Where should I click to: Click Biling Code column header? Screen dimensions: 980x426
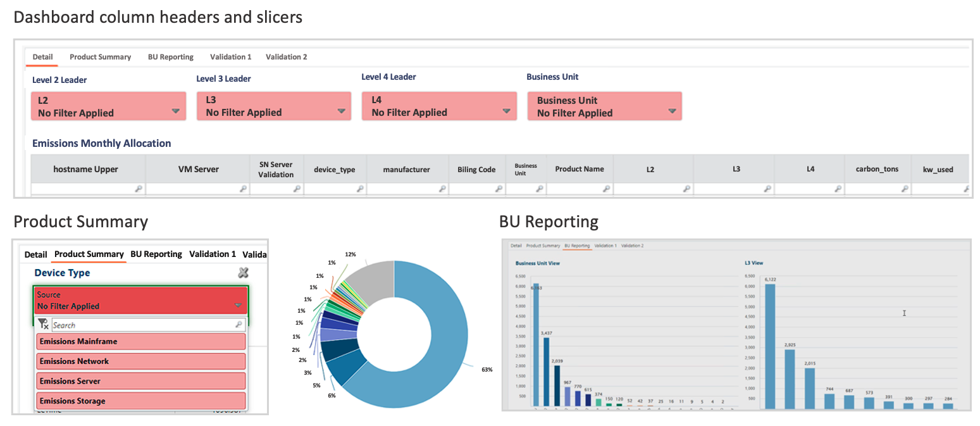(x=476, y=170)
